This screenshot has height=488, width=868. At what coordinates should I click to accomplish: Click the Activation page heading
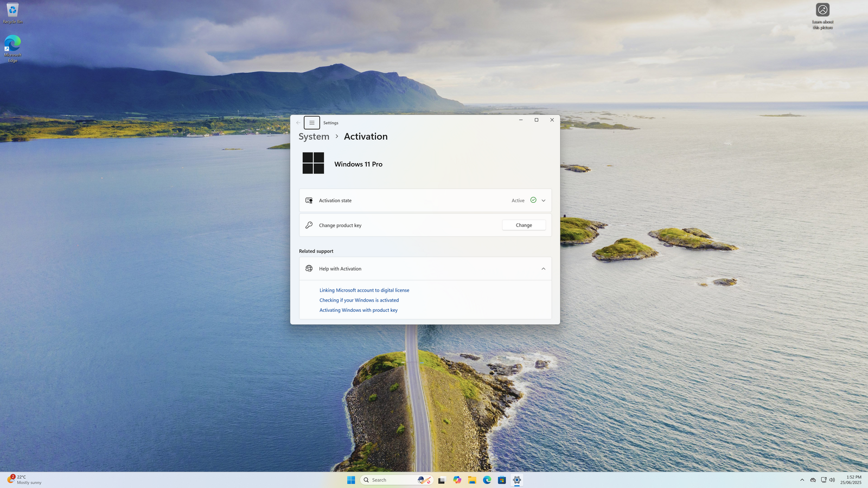pos(366,137)
